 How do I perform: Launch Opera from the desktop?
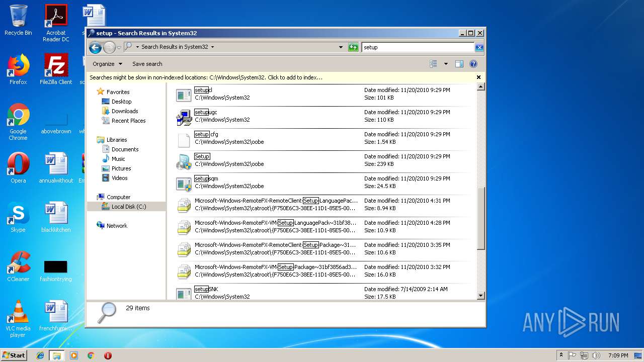tap(18, 168)
